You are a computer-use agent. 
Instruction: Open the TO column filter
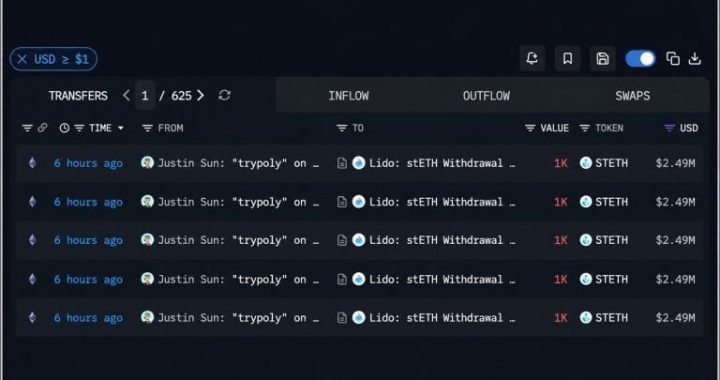coord(342,128)
